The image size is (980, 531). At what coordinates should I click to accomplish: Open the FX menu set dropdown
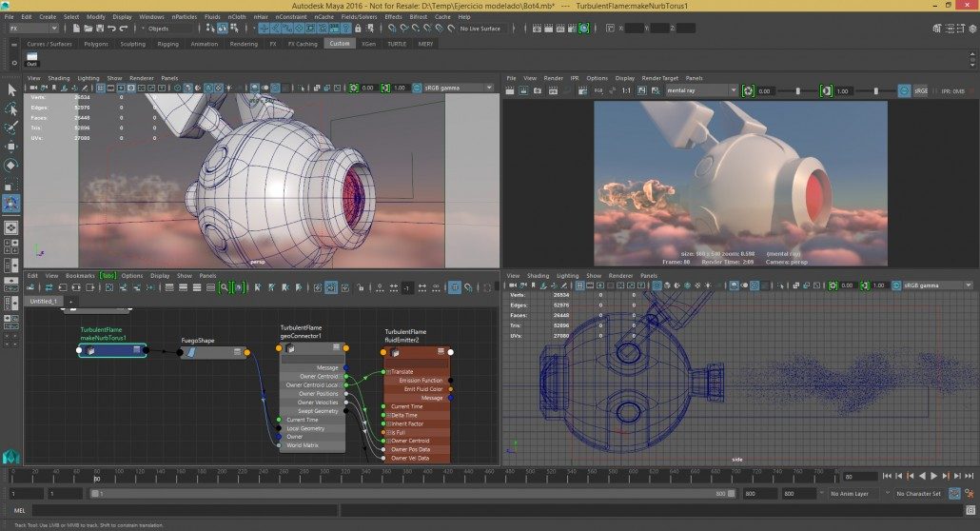tap(33, 29)
